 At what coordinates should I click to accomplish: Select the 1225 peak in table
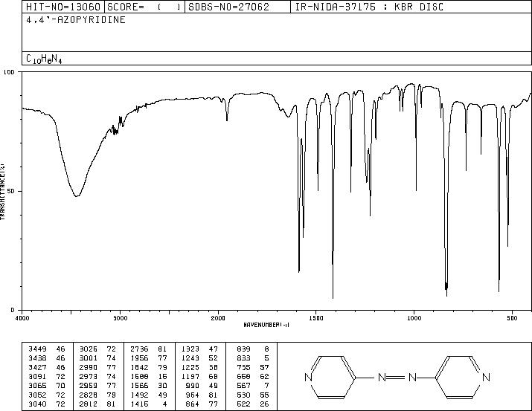coord(190,367)
